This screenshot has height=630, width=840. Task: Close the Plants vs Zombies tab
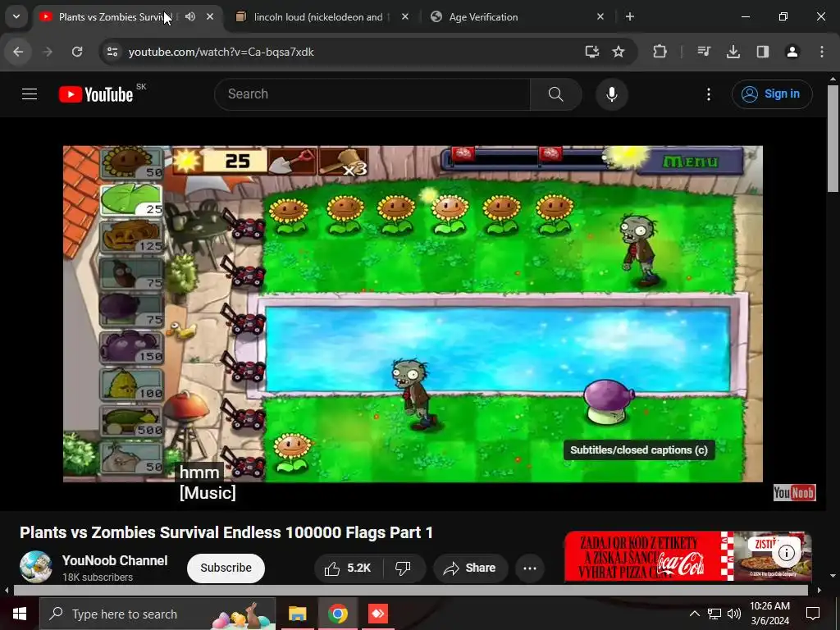[210, 16]
